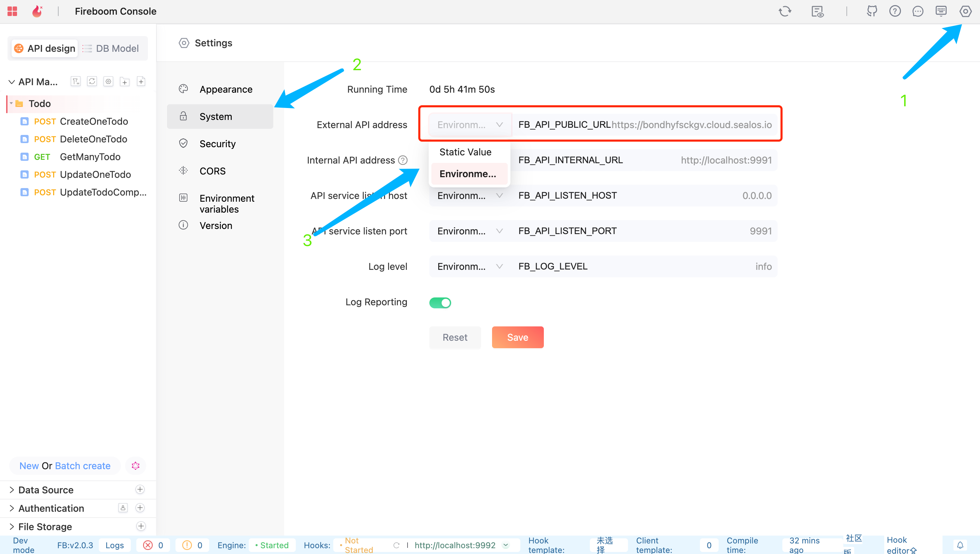Collapse the API Management section
980x554 pixels.
point(12,82)
